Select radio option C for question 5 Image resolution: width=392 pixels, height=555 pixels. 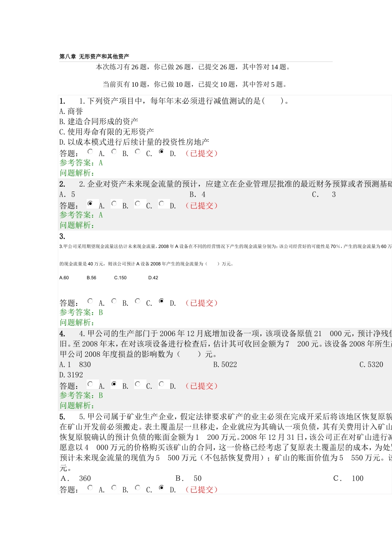138,488
